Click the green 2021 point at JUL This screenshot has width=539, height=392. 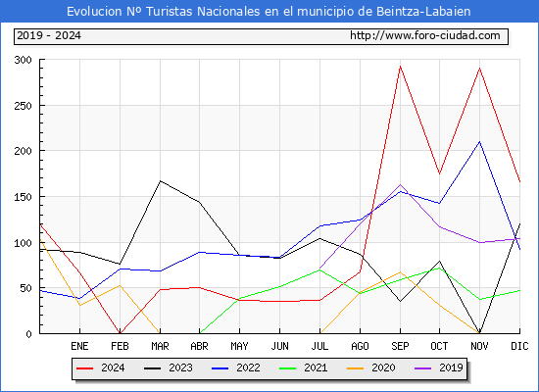(x=319, y=269)
